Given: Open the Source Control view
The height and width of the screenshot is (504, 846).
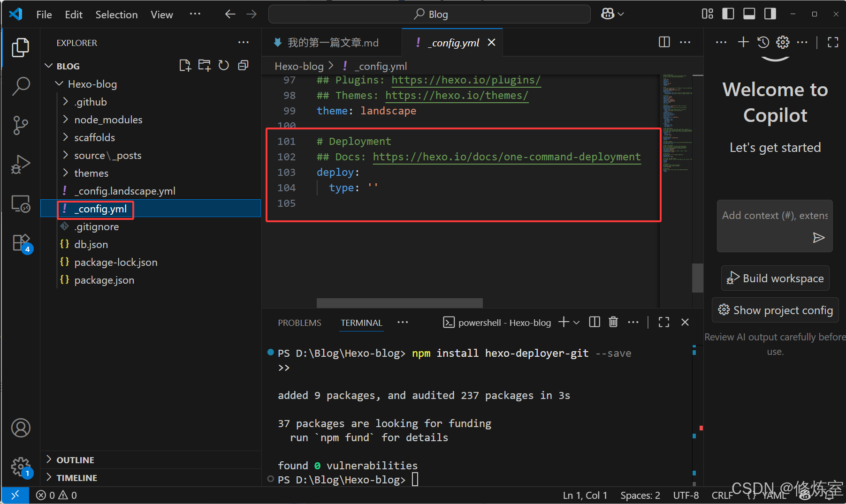Looking at the screenshot, I should click(20, 125).
